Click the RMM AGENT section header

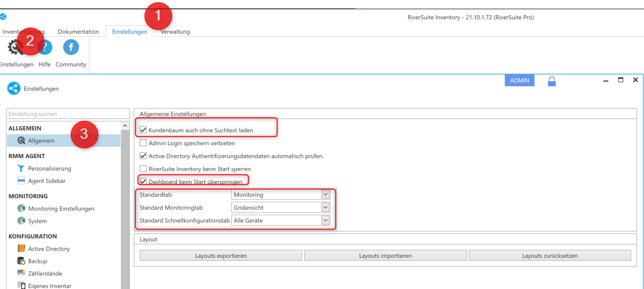coord(27,156)
